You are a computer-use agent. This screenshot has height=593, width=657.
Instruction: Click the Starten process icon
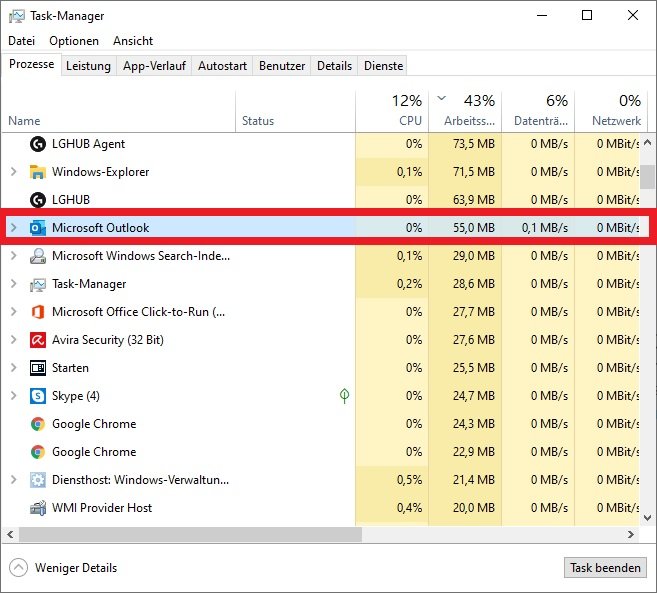[x=38, y=368]
